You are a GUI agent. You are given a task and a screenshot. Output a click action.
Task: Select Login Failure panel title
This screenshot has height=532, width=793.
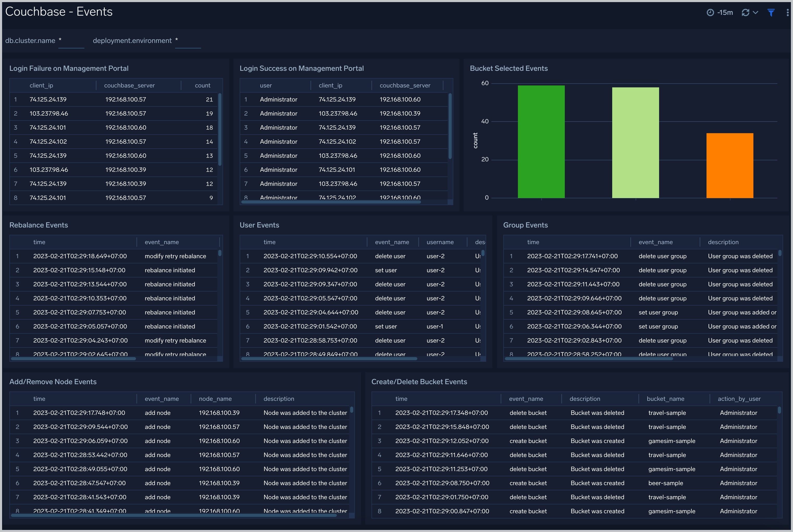pos(69,68)
